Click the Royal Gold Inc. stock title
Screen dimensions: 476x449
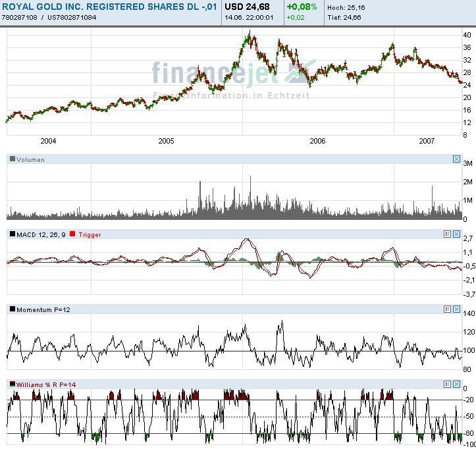click(x=109, y=7)
